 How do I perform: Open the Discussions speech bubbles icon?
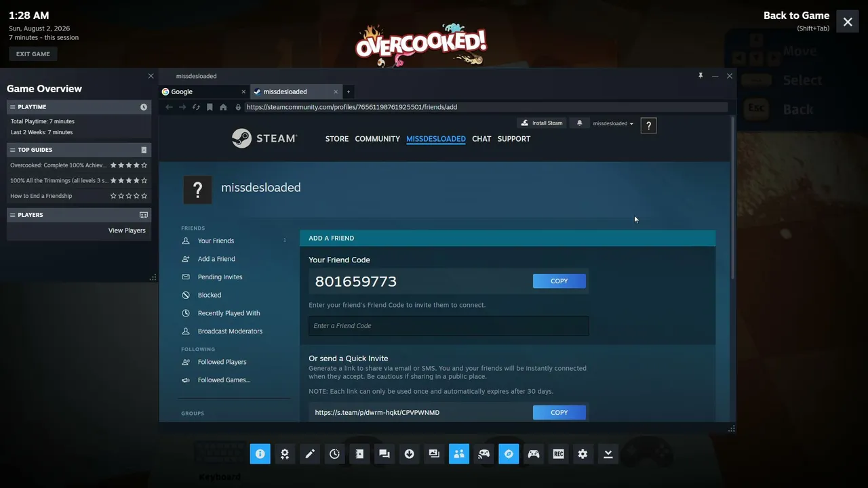coord(384,454)
